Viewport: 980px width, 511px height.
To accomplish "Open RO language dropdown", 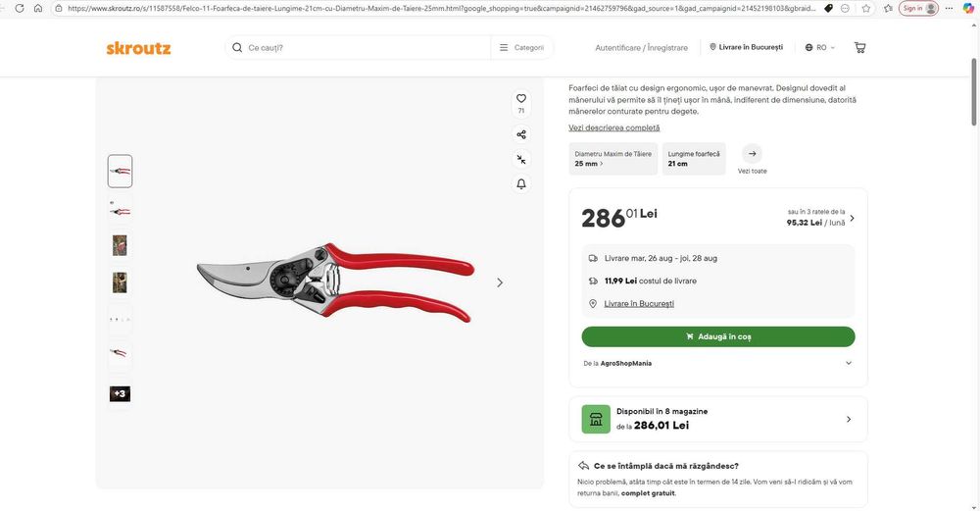I will [819, 47].
